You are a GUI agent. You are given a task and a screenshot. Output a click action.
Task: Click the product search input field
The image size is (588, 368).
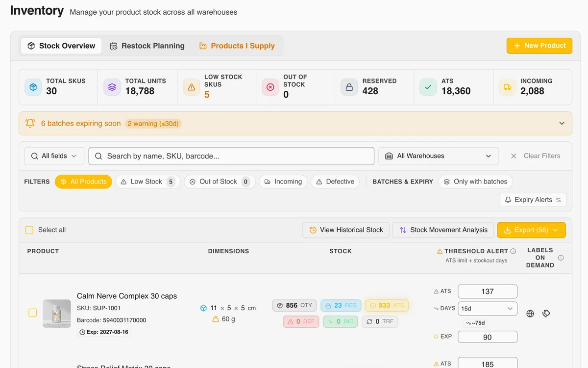231,156
